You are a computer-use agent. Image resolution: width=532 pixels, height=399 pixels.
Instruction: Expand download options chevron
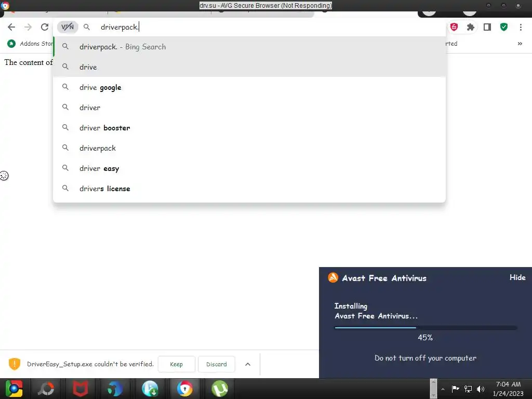coord(248,364)
